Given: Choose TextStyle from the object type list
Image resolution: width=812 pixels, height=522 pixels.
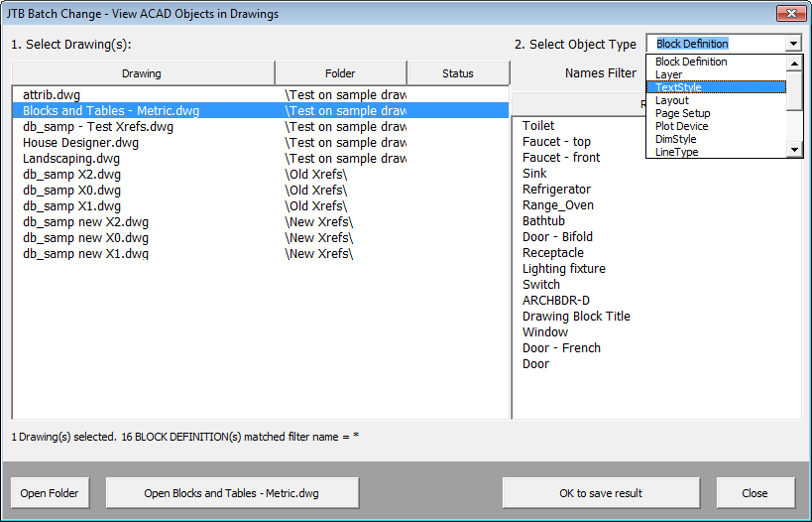Looking at the screenshot, I should [x=716, y=87].
